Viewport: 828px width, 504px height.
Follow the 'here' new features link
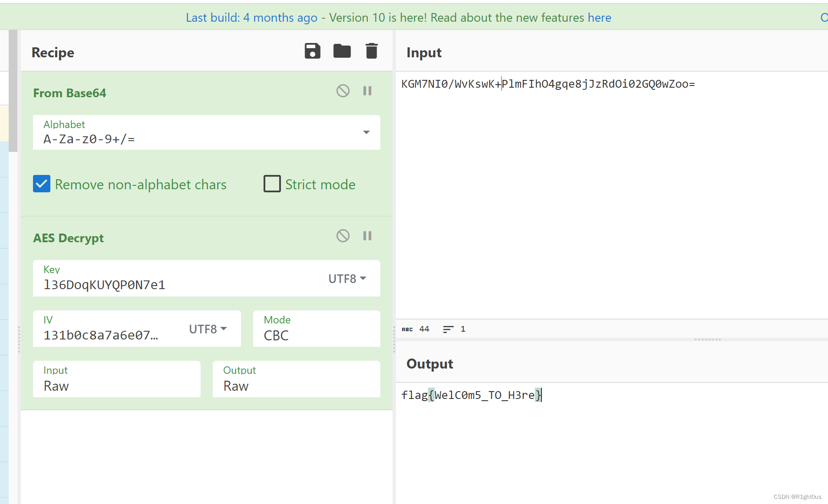click(599, 17)
